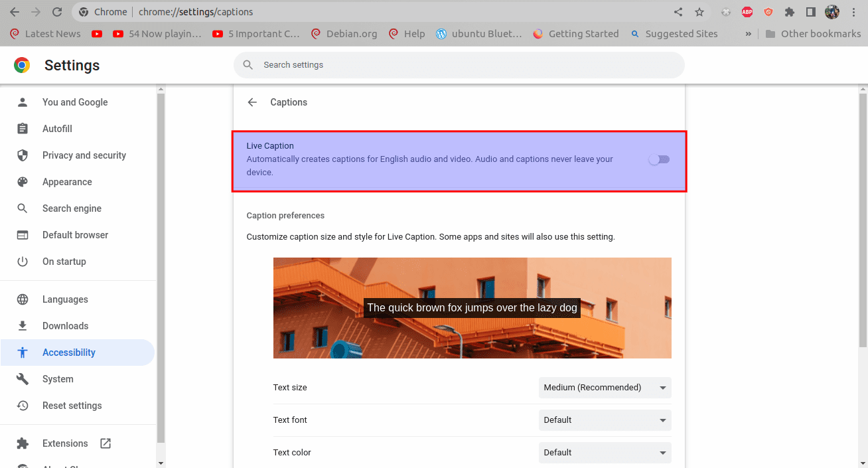Open the grey command-symbol extension
This screenshot has width=868, height=468.
click(x=726, y=12)
